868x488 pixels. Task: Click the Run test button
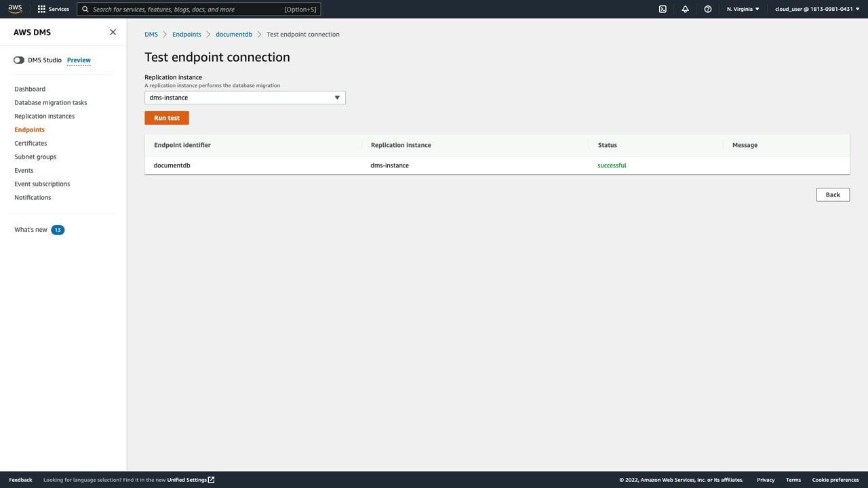pos(167,118)
